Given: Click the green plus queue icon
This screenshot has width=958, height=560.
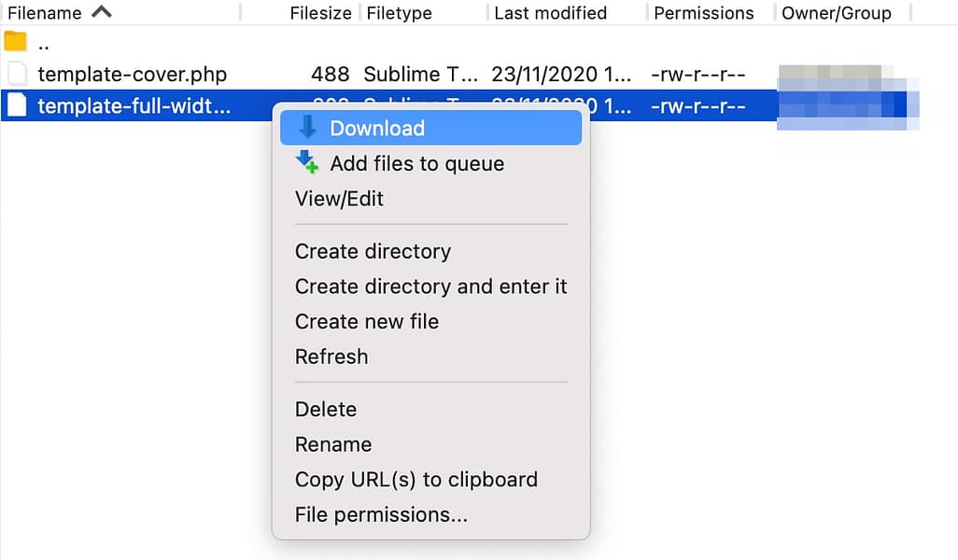Looking at the screenshot, I should tap(306, 162).
